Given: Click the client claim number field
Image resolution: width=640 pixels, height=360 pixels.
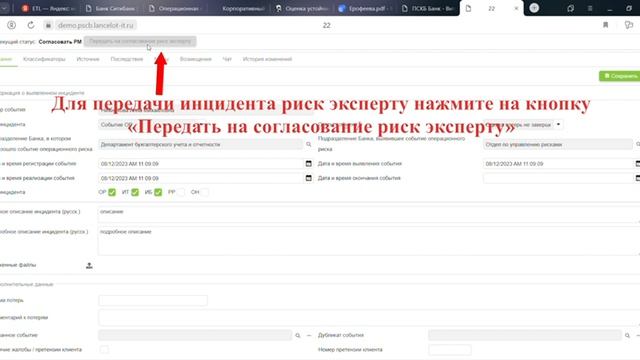Looking at the screenshot, I should [450, 350].
